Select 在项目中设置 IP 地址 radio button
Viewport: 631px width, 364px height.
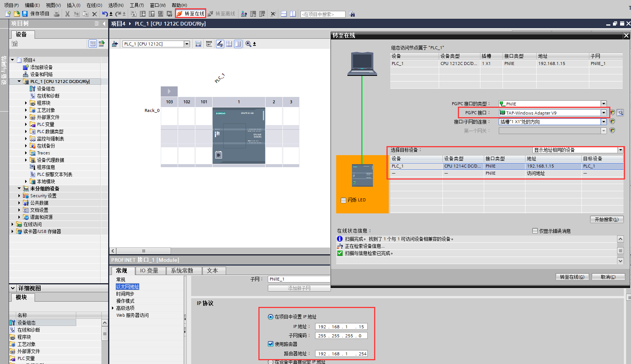click(x=270, y=317)
